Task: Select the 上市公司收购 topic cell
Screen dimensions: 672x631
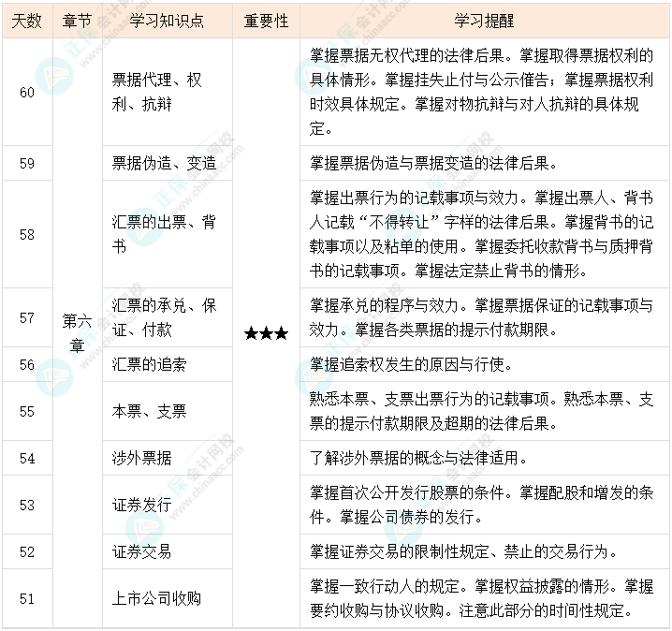Action: [x=156, y=598]
